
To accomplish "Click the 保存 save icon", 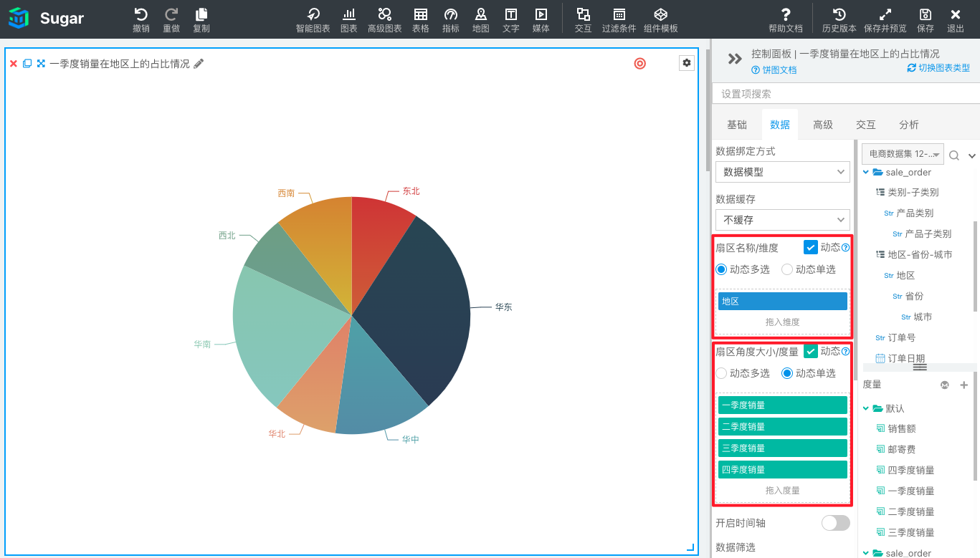I will pos(926,14).
